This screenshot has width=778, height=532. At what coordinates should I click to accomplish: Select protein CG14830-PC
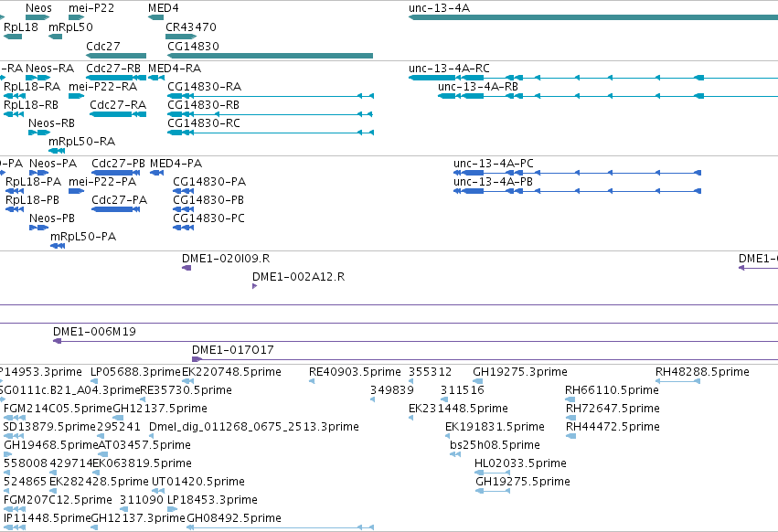pyautogui.click(x=183, y=228)
